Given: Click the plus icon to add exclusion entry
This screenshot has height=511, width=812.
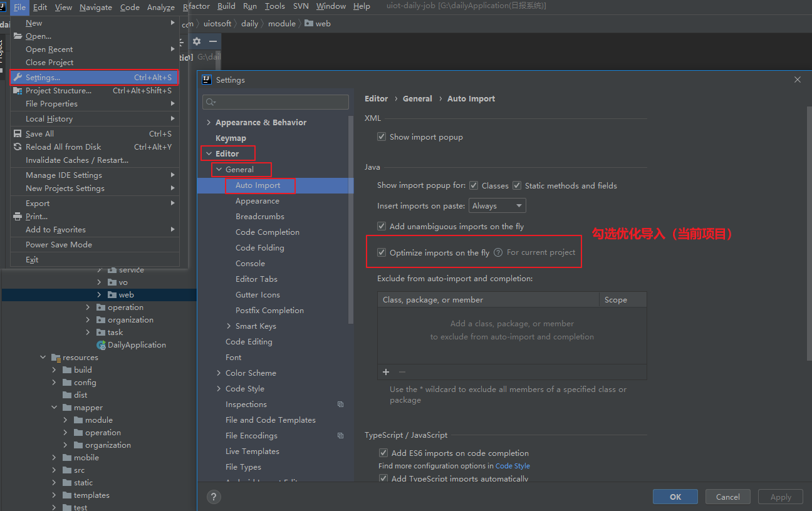Looking at the screenshot, I should click(385, 372).
